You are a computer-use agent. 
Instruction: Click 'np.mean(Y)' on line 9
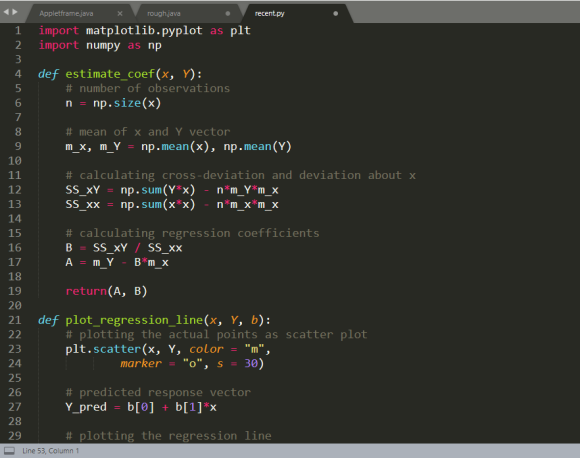(x=257, y=147)
